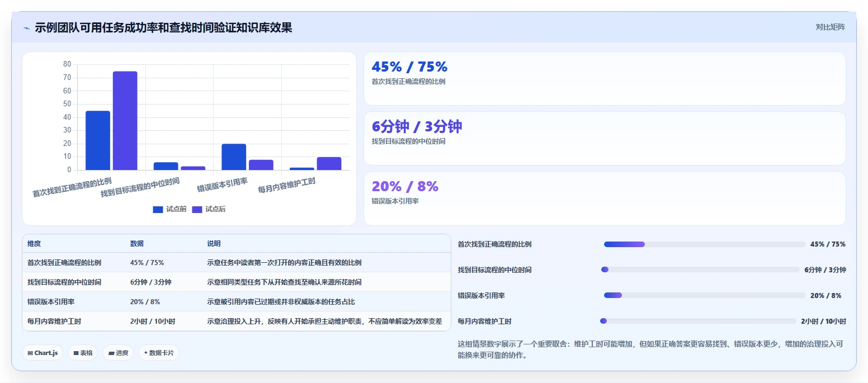Click the tallest 试点后 bar reaching 75
Viewport: 868px width, 383px height.
coord(125,121)
